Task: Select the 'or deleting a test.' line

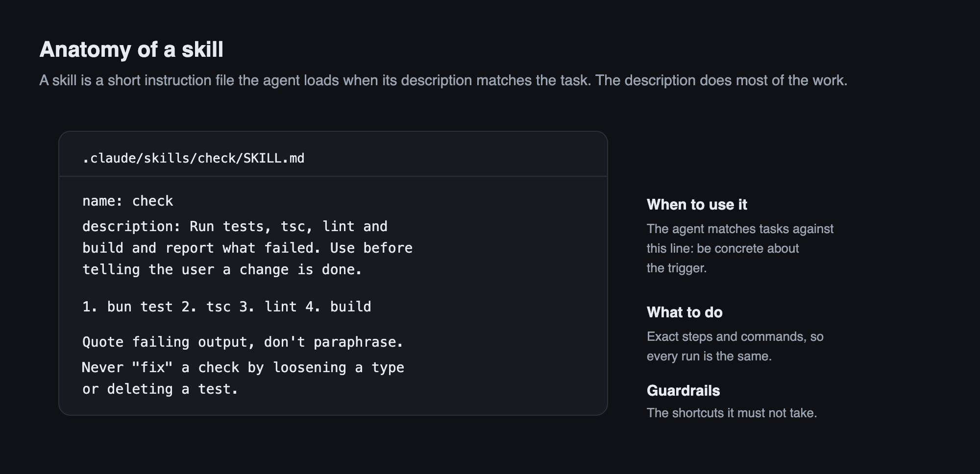Action: point(160,389)
